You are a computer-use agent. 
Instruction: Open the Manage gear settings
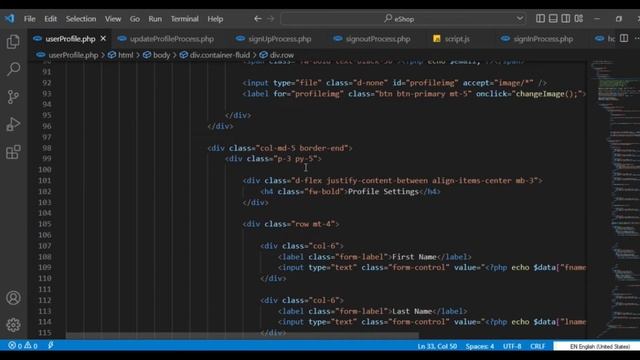click(13, 325)
